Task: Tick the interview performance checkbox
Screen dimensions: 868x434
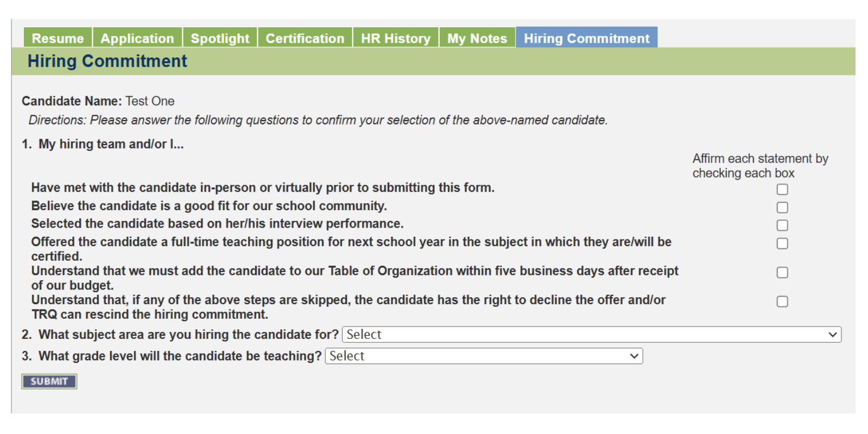Action: pyautogui.click(x=782, y=225)
